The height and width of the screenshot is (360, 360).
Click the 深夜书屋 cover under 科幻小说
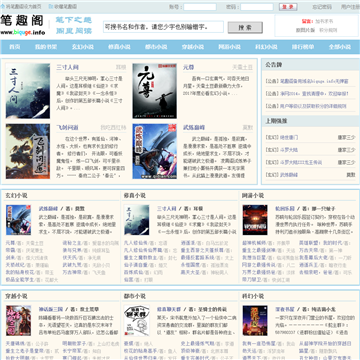[x=255, y=321]
